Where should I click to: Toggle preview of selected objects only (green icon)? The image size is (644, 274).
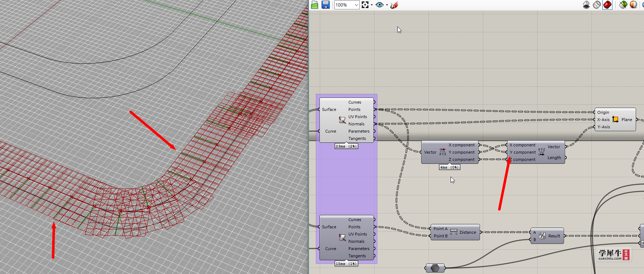(x=623, y=5)
